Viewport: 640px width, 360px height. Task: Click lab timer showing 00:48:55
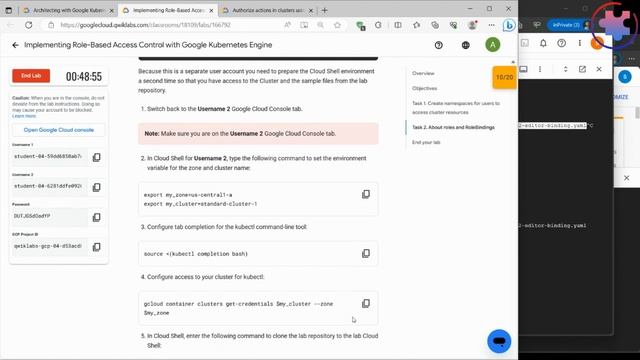coord(84,76)
